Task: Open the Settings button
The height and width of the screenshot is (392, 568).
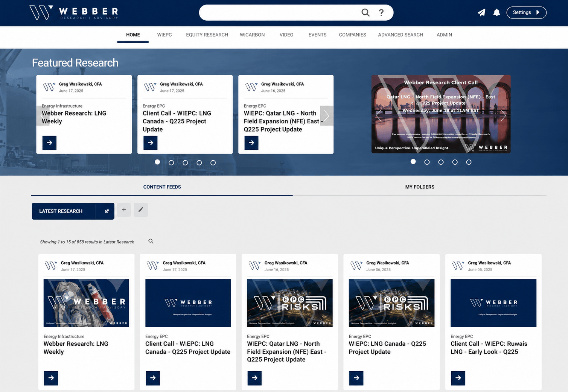Action: click(526, 12)
